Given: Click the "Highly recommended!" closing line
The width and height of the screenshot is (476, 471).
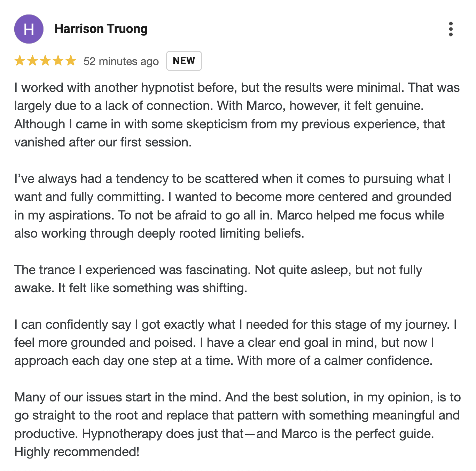Looking at the screenshot, I should pyautogui.click(x=77, y=452).
